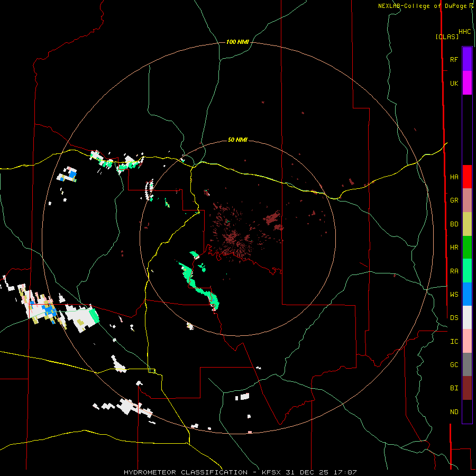Click the ND legend label
476x476 pixels.
click(x=454, y=412)
